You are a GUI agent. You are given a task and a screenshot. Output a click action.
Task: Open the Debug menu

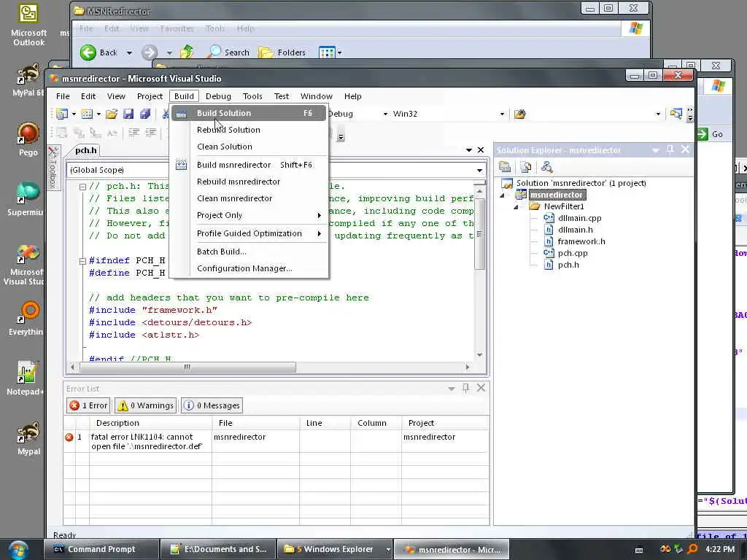coord(218,96)
